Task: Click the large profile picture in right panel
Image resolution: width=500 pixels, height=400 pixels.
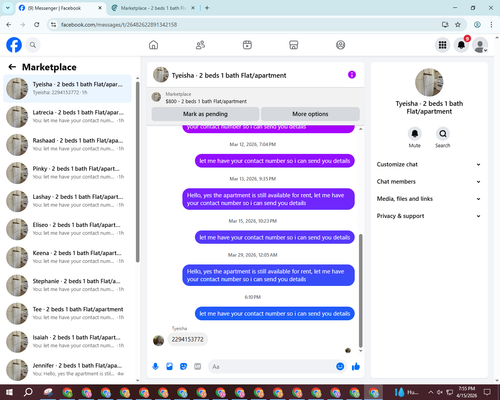Action: (x=429, y=82)
